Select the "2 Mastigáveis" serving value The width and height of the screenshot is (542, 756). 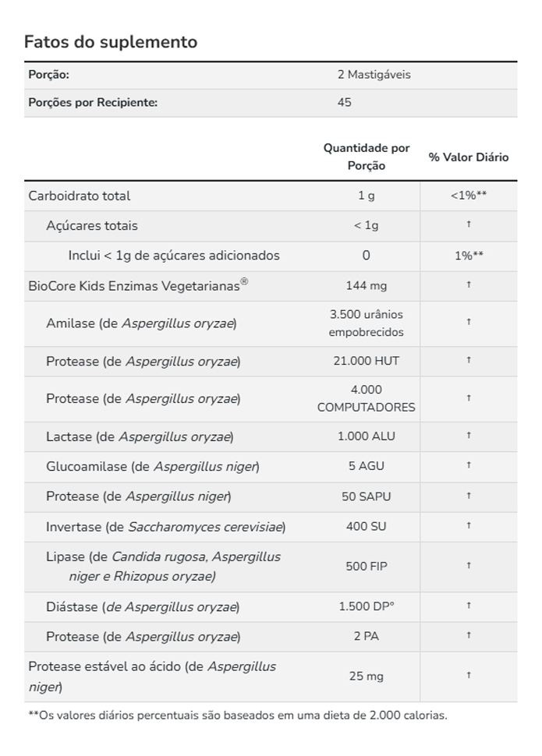[x=374, y=75]
